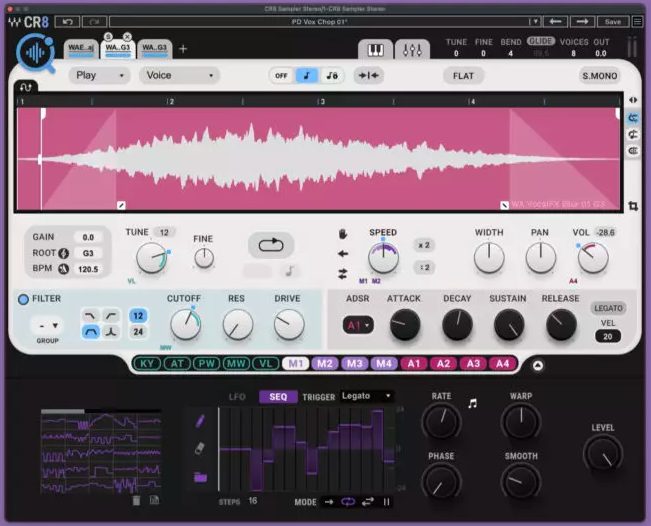The width and height of the screenshot is (651, 526).
Task: Select the third loop mode icon
Action: click(x=633, y=151)
